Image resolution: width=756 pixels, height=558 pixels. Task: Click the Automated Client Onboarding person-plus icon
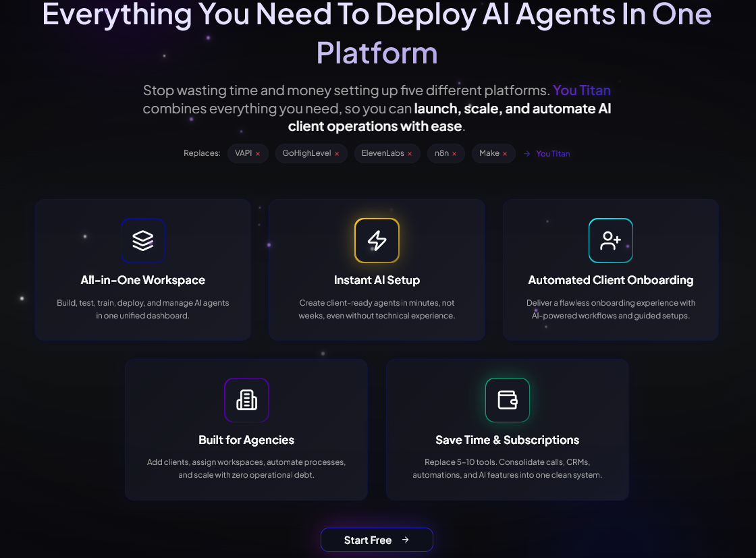click(610, 240)
